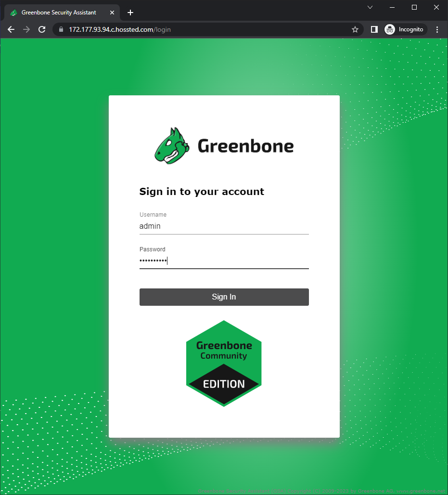Focus the Username input field
Image resolution: width=448 pixels, height=495 pixels.
pos(224,226)
